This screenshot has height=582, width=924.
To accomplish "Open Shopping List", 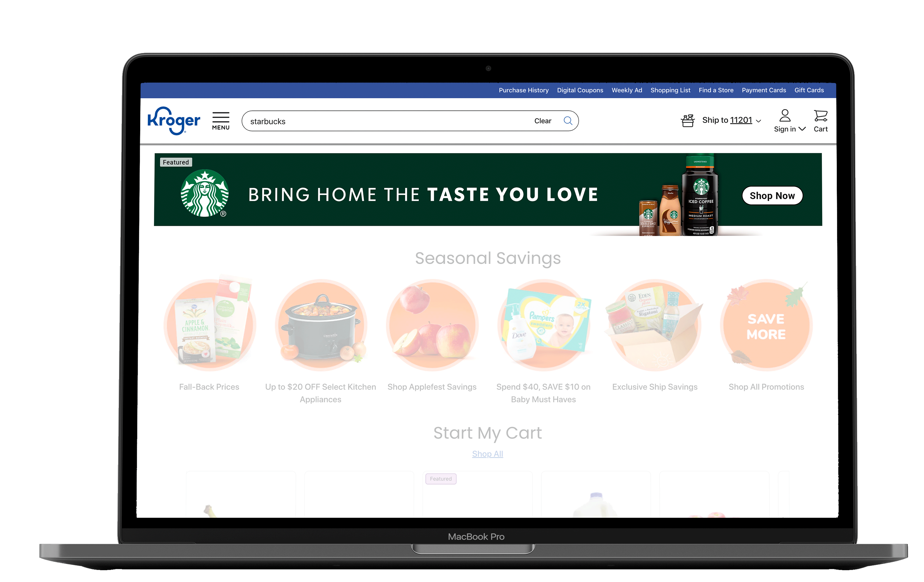I will pos(670,90).
